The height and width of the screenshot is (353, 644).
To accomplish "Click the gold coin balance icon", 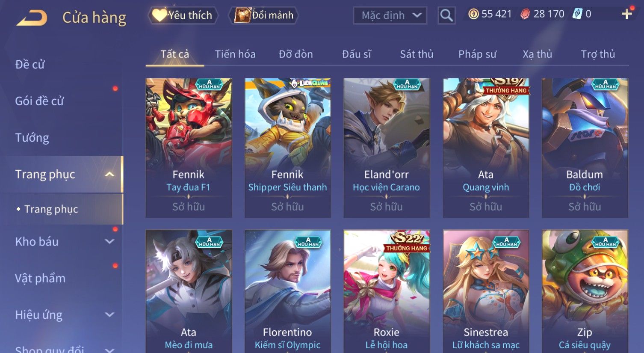I will pos(473,14).
